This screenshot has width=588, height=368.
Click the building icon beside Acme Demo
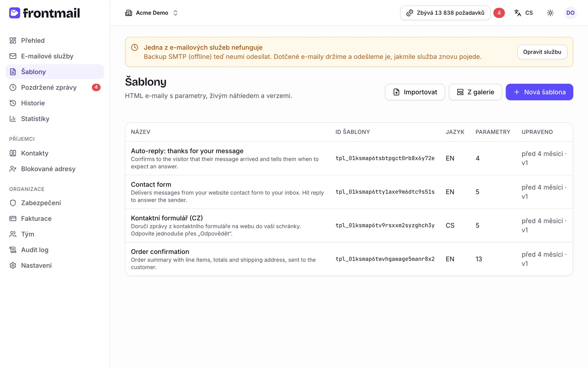(129, 13)
